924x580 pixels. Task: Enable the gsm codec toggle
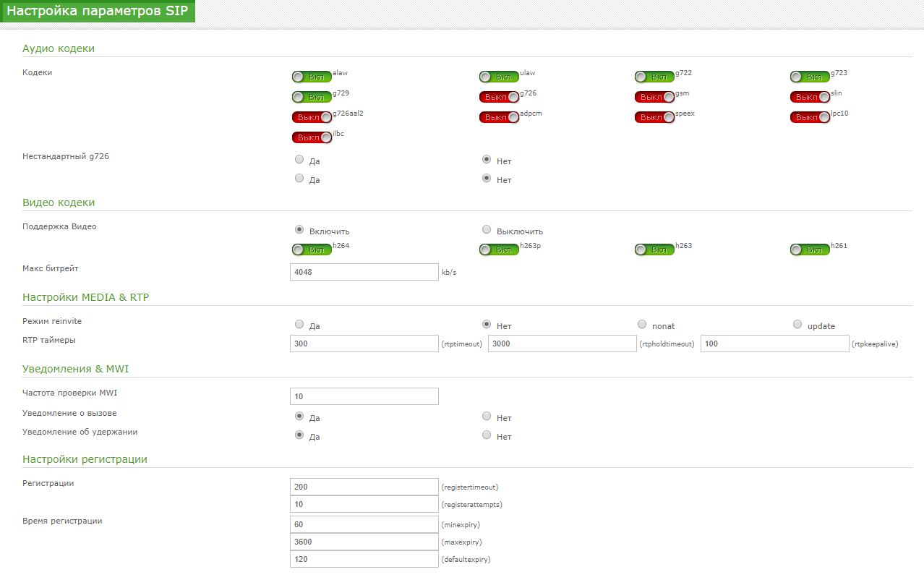tap(654, 97)
